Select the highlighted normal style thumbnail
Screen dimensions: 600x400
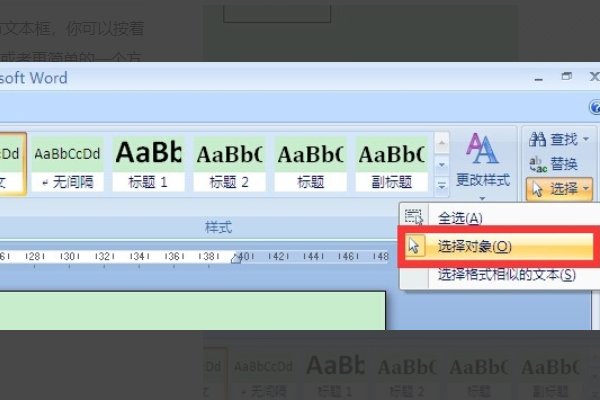11,164
